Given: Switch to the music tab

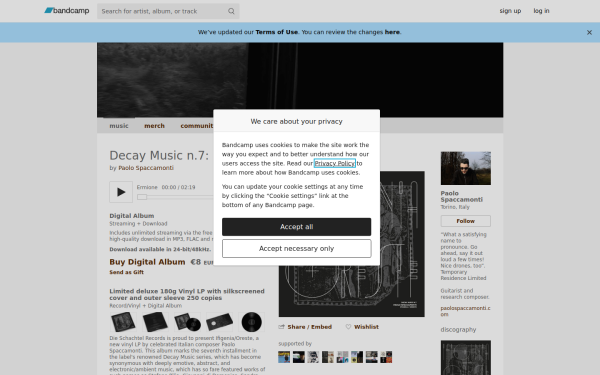Looking at the screenshot, I should [x=119, y=126].
